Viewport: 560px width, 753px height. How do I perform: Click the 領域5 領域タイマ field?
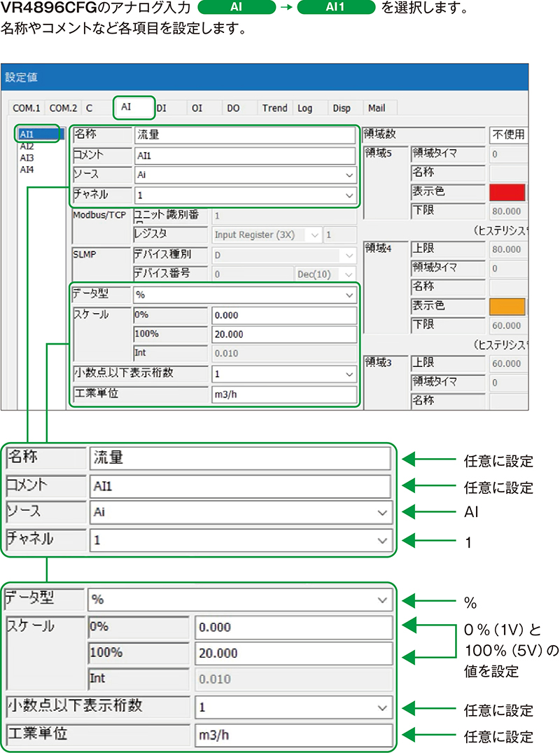508,154
